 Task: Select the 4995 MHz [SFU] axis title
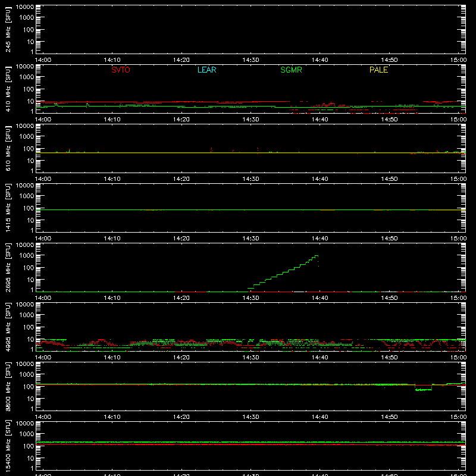click(8, 327)
